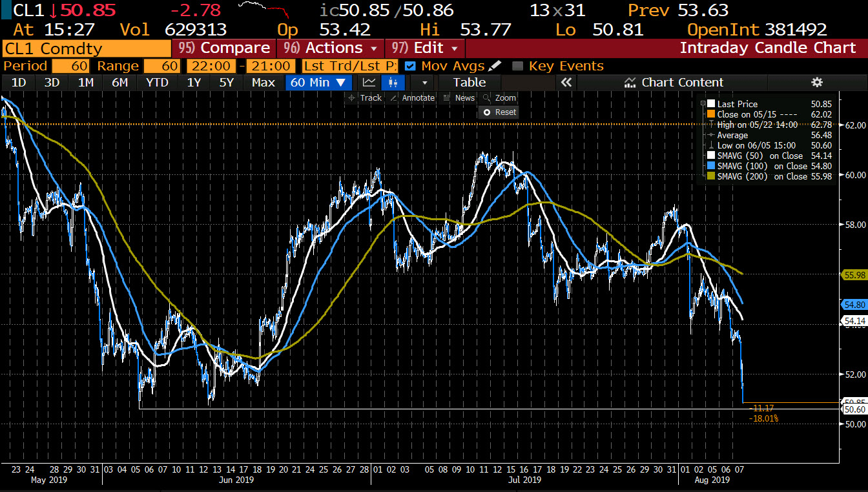Switch to the YTD range tab
This screenshot has height=492, width=868.
(157, 82)
